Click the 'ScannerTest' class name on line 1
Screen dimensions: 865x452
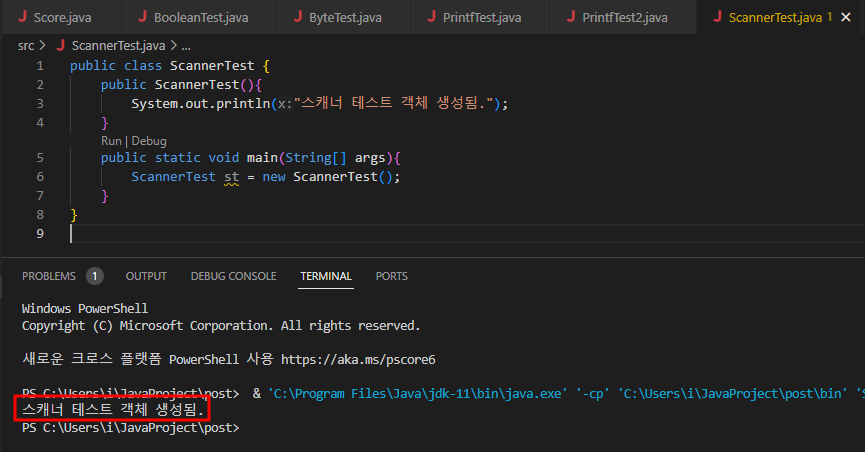(212, 66)
